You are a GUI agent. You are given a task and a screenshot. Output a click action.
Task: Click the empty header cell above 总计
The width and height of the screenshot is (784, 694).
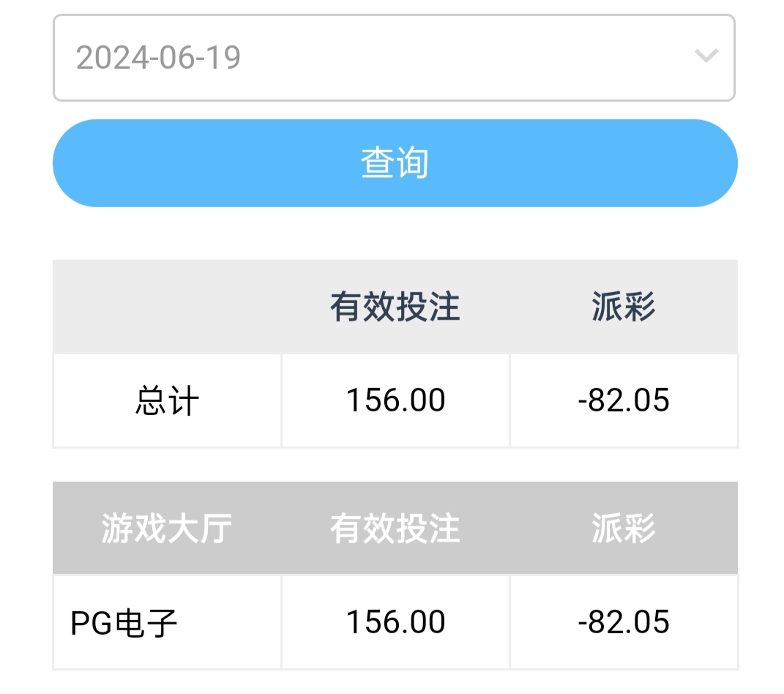[167, 307]
